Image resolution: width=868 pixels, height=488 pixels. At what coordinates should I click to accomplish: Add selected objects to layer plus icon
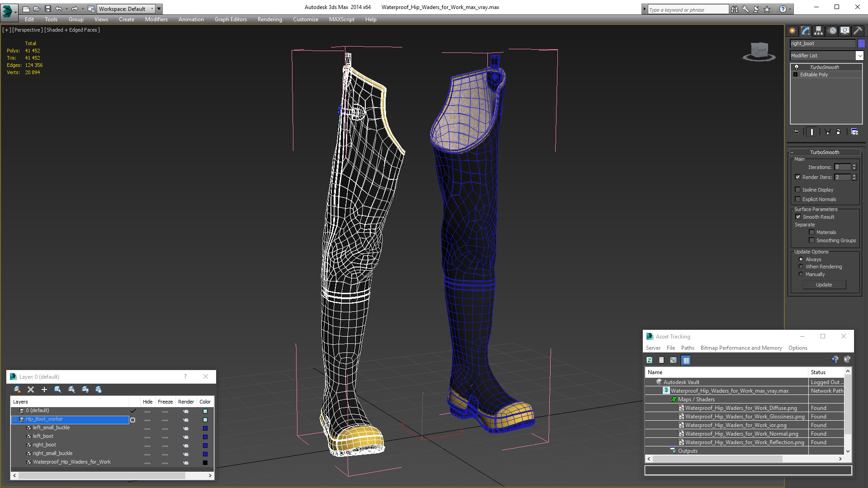[x=44, y=389]
